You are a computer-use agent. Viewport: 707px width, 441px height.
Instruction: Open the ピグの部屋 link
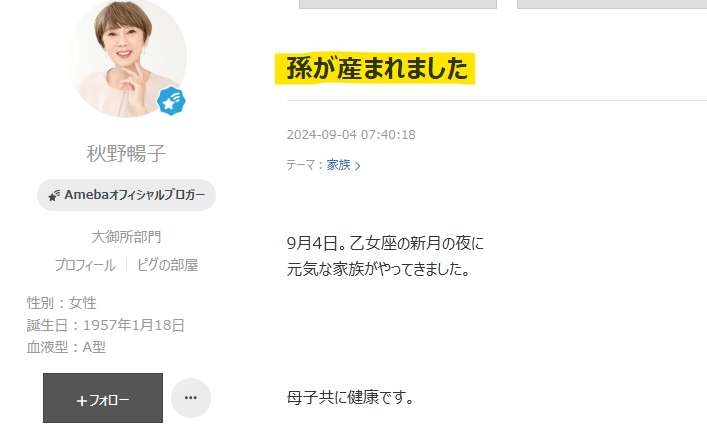(167, 265)
